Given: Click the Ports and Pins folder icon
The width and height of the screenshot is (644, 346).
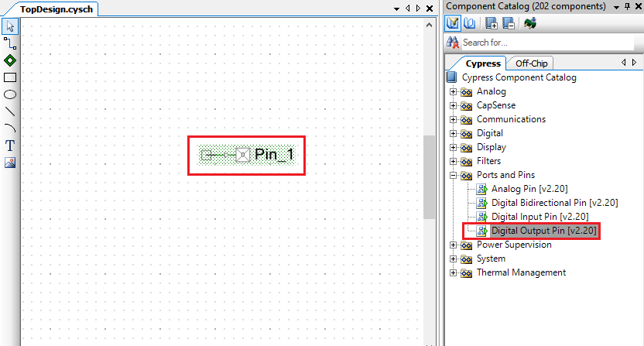Looking at the screenshot, I should tap(466, 176).
